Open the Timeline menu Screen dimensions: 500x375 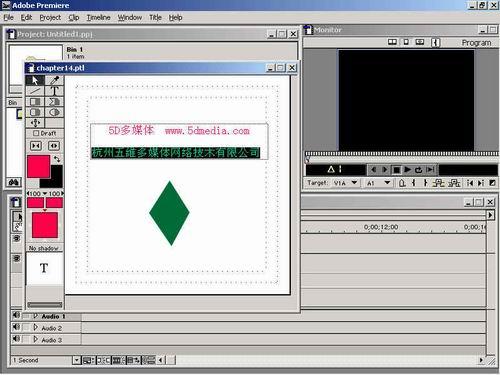98,17
